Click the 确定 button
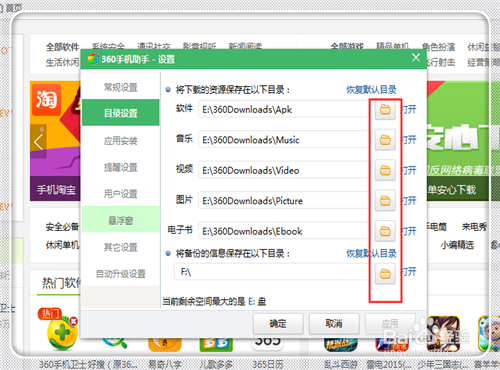The image size is (500, 370). tap(278, 323)
